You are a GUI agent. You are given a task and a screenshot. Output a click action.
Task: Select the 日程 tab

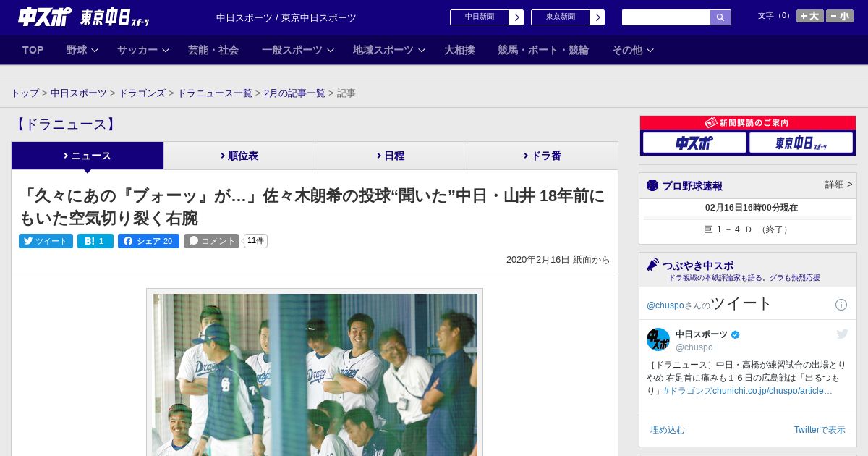(391, 156)
